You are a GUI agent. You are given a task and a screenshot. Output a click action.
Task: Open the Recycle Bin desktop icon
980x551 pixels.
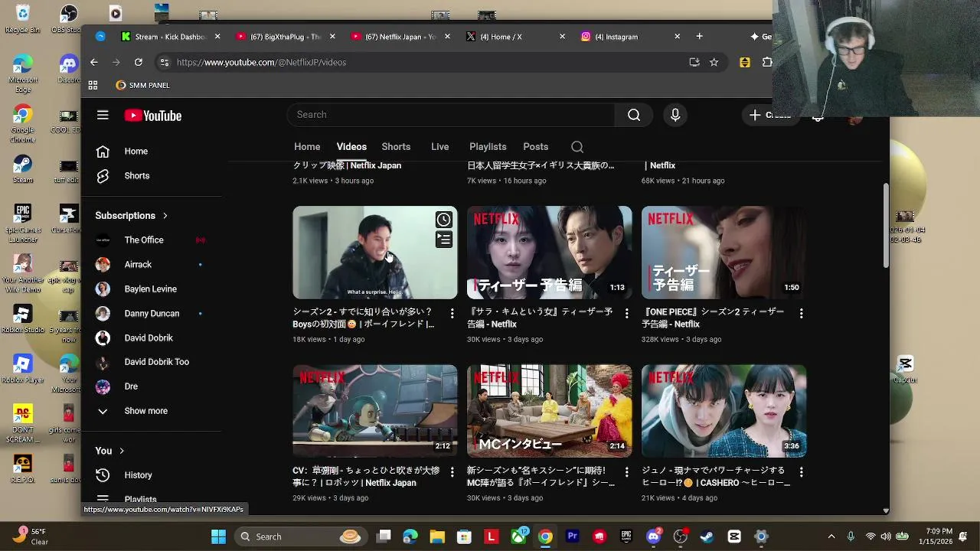coord(22,19)
